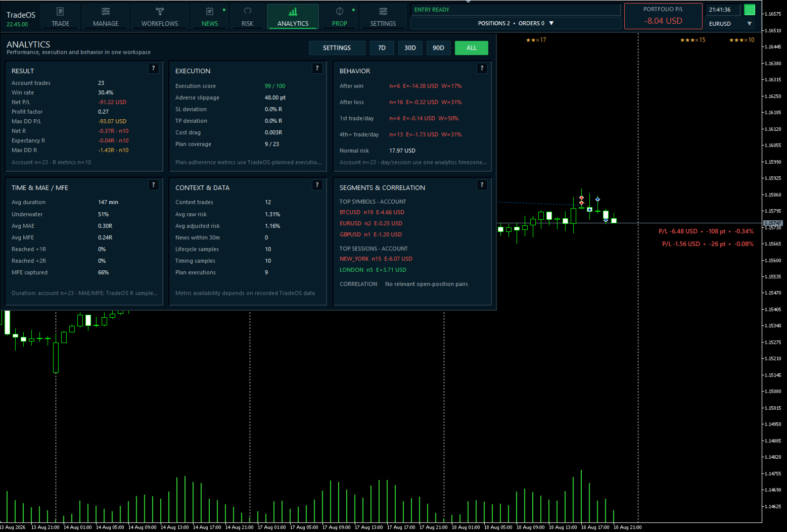Click the PORTFOLIO P/L box

tap(663, 16)
